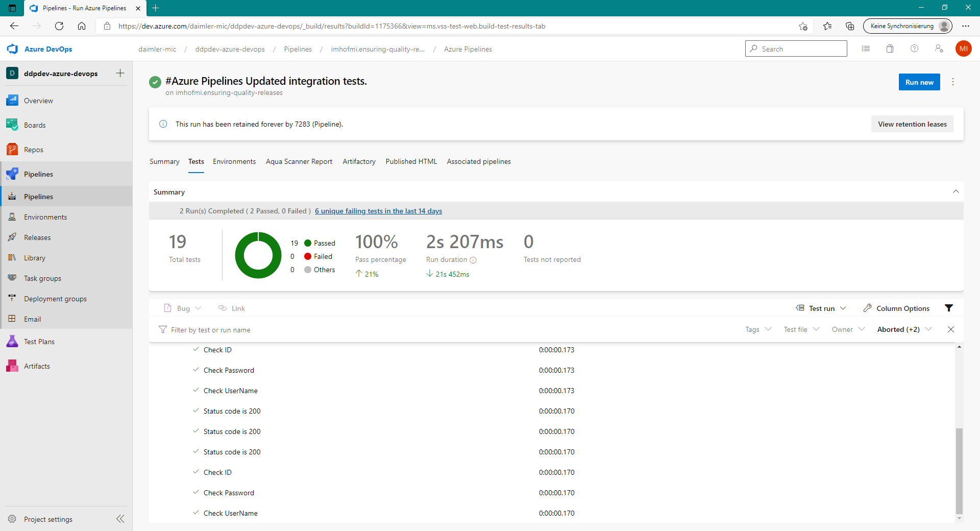Toggle the filter funnel icon
This screenshot has height=531, width=980.
click(949, 308)
